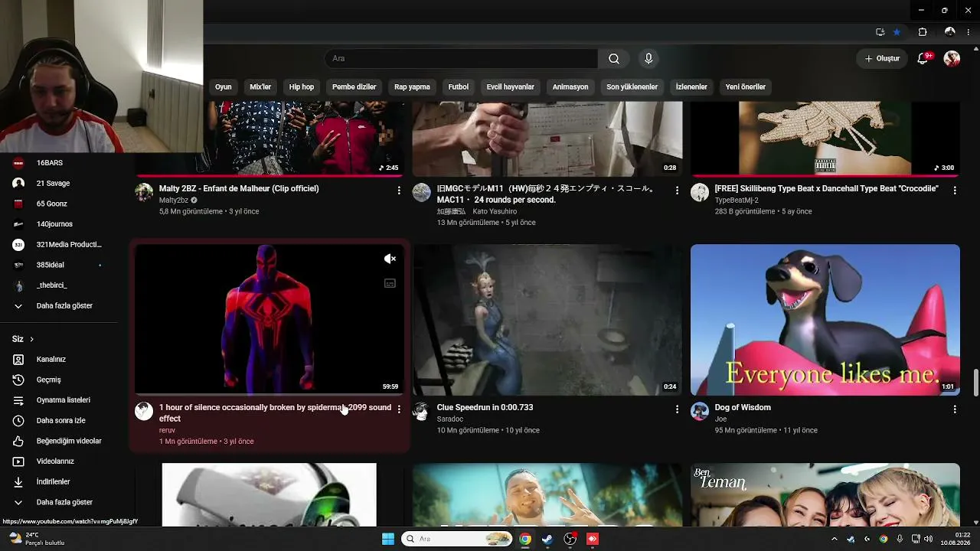Open options for Skillibeng Type Beat video

pos(955,190)
